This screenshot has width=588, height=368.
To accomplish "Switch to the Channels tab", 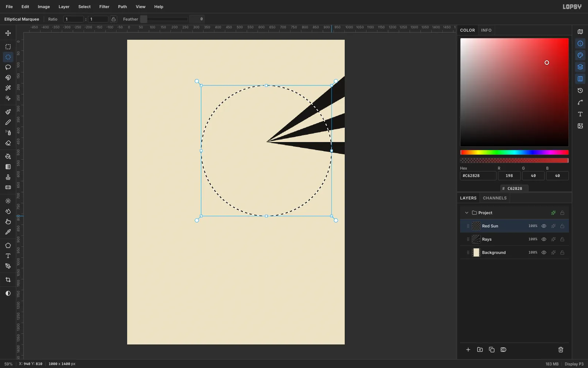I will tap(495, 198).
